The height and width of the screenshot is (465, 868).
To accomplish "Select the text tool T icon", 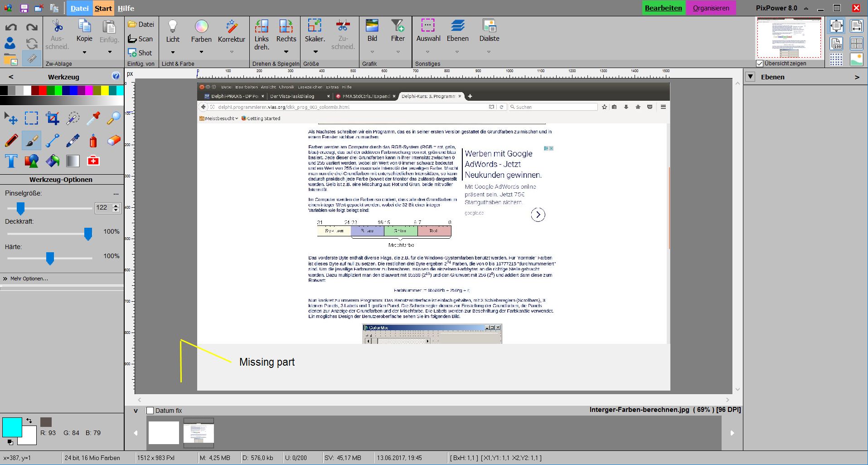I will pyautogui.click(x=11, y=161).
